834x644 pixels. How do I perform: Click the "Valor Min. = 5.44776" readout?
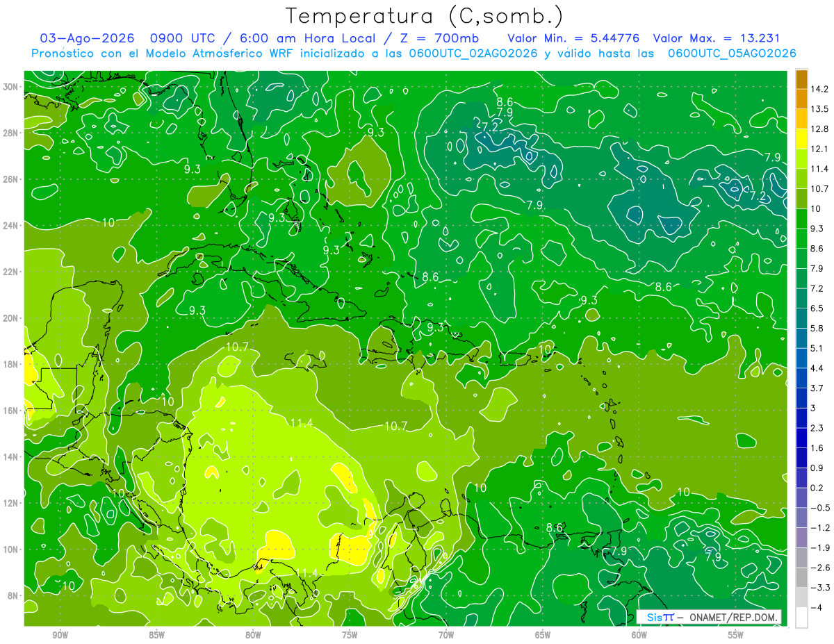tap(573, 39)
